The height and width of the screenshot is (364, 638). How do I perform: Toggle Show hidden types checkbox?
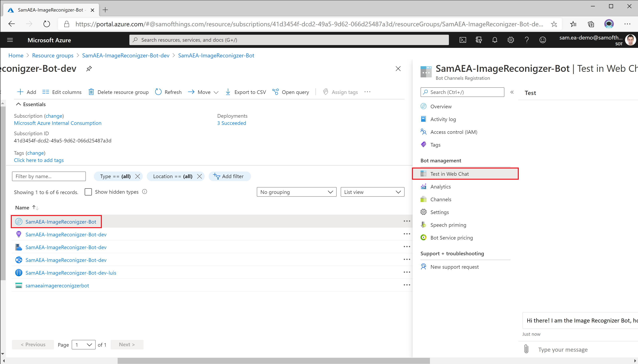tap(88, 192)
